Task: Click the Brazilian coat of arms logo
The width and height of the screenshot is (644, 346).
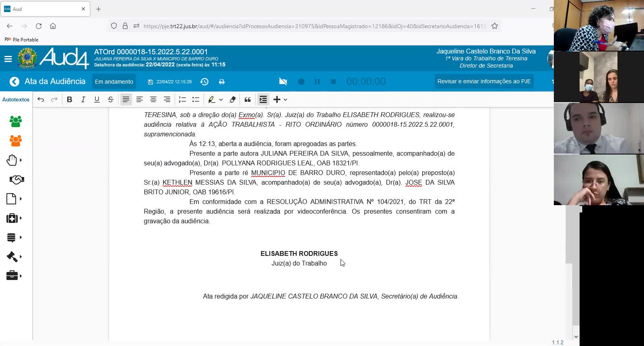Action: (x=27, y=58)
